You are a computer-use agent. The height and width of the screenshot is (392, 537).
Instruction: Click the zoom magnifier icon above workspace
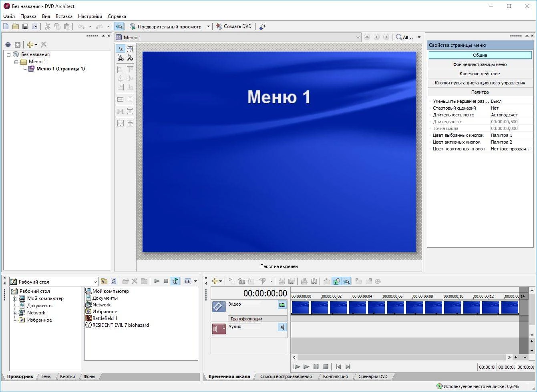coord(399,37)
